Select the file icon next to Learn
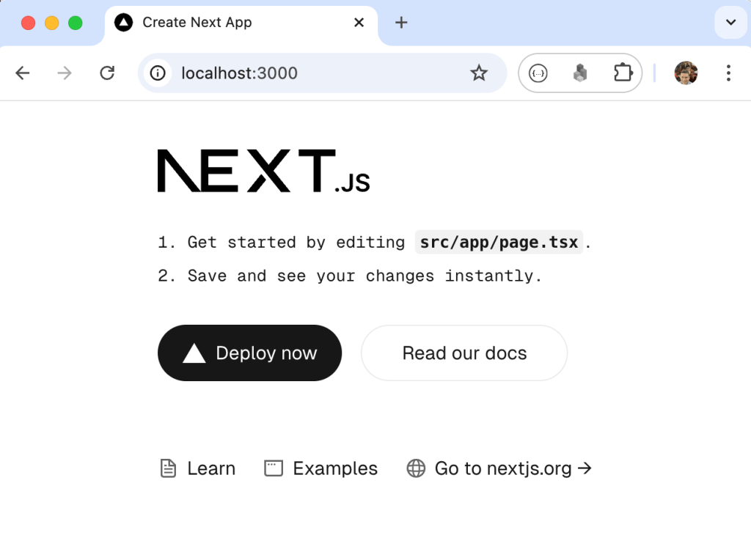Viewport: 751px width, 560px height. pyautogui.click(x=168, y=468)
